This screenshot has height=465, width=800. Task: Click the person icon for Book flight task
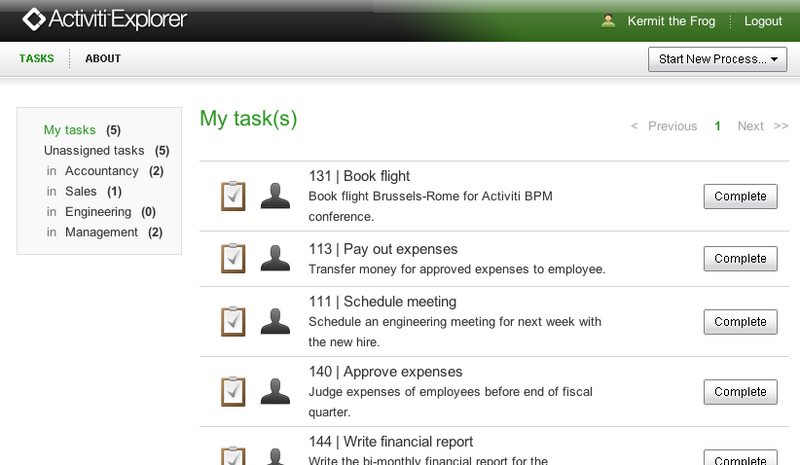tap(276, 196)
